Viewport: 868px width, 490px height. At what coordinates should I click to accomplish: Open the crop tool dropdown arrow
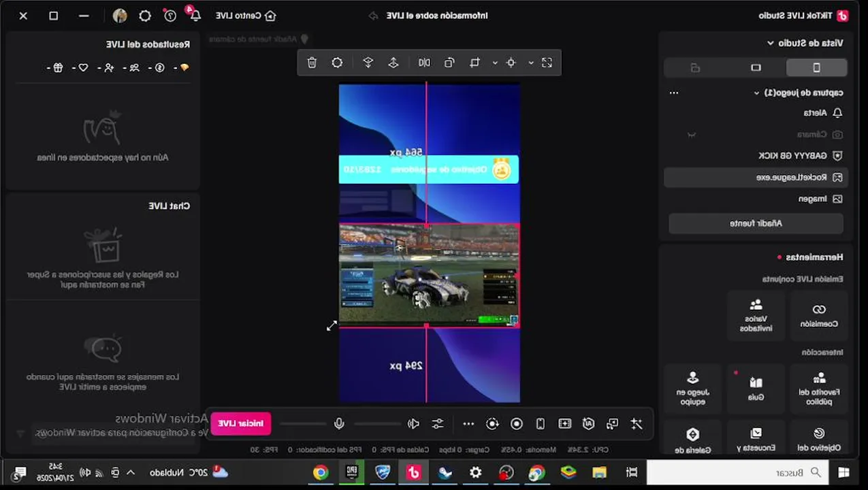pos(495,63)
